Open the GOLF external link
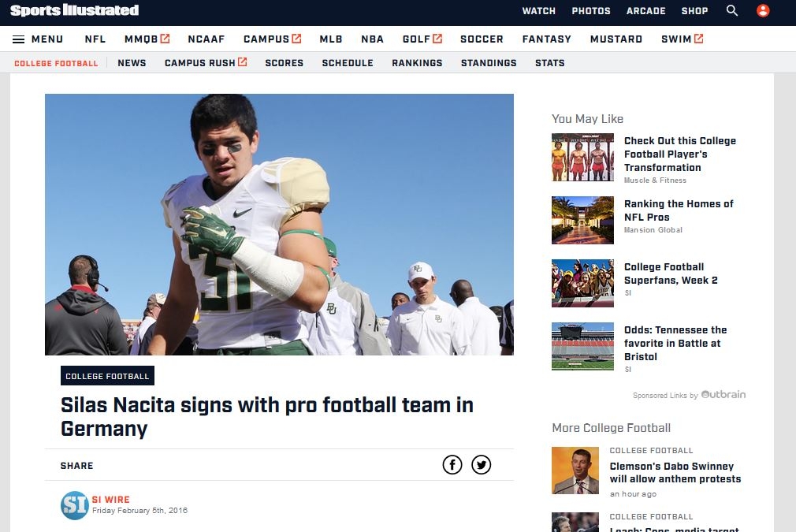This screenshot has width=796, height=532. tap(422, 39)
